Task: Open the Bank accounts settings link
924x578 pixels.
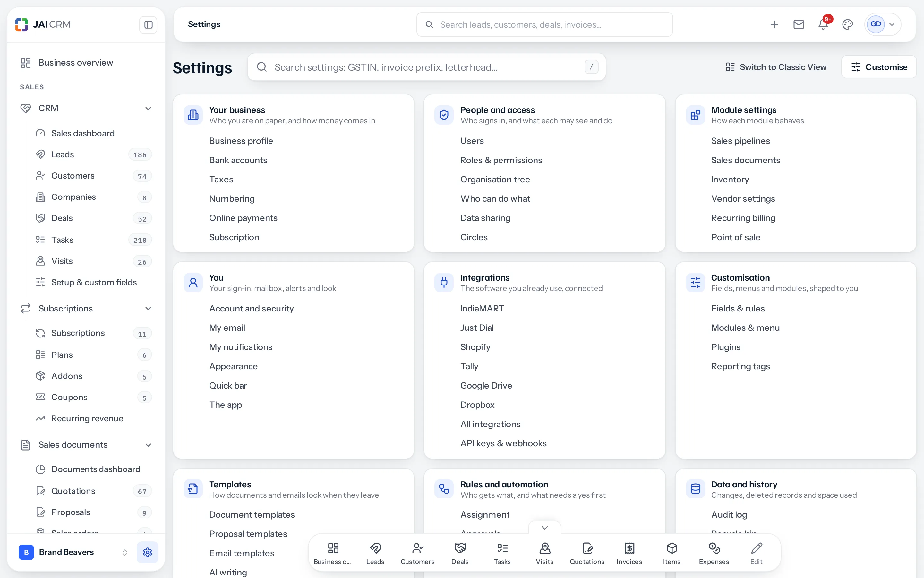Action: (238, 160)
